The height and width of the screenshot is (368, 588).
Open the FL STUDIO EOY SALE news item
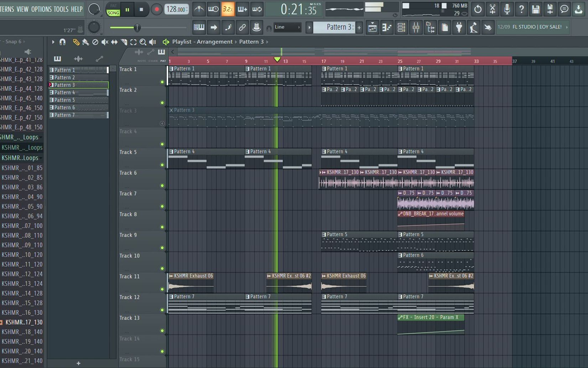[532, 27]
